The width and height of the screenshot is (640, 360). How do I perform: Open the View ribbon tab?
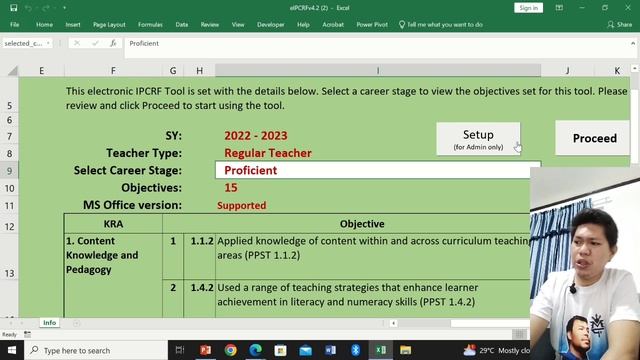coord(238,24)
